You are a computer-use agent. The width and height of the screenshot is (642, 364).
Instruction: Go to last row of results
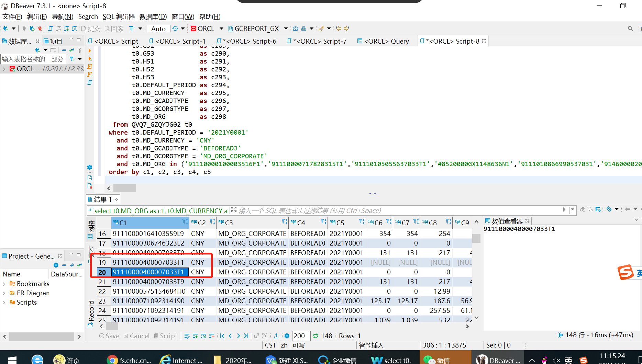pyautogui.click(x=246, y=336)
